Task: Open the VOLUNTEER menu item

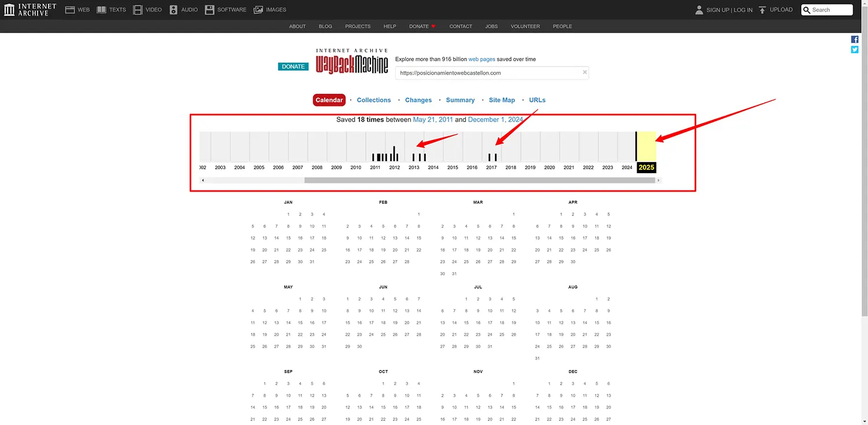Action: click(x=525, y=26)
